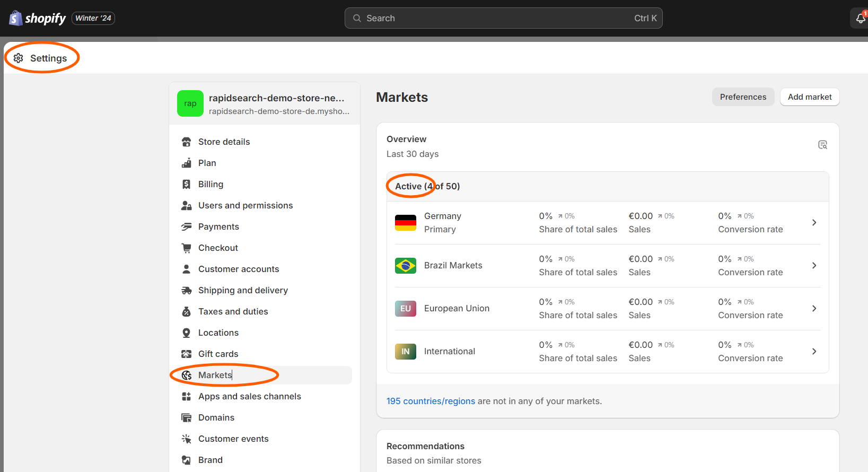Open the notifications bell
Image resolution: width=868 pixels, height=472 pixels.
(x=861, y=18)
